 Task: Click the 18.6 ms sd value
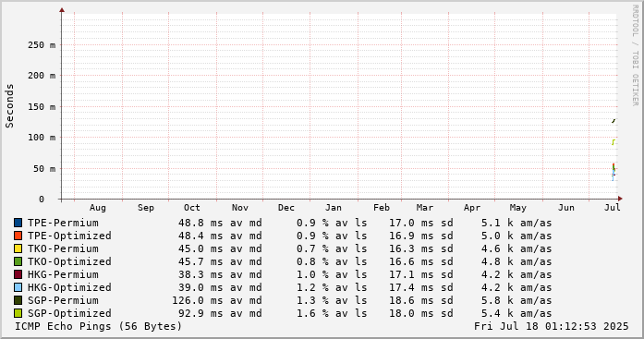click(421, 300)
